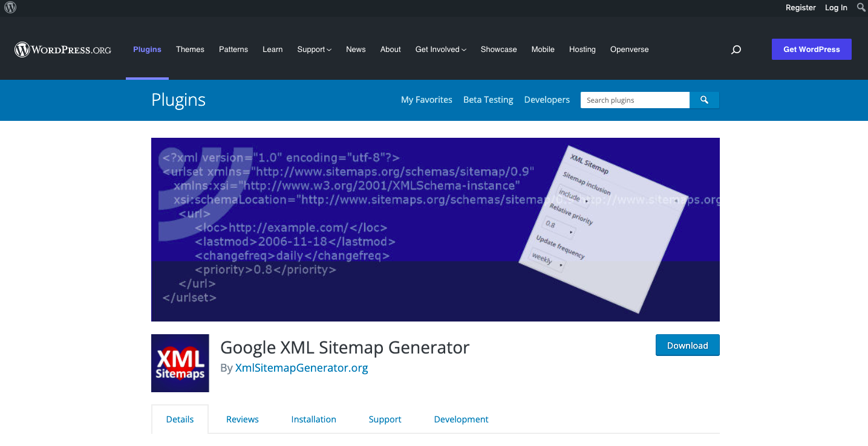This screenshot has height=446, width=868.
Task: Switch to the Installation tab
Action: tap(313, 419)
